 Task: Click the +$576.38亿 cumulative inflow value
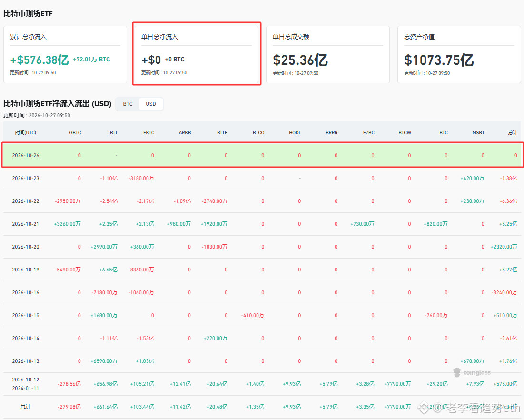pos(40,60)
